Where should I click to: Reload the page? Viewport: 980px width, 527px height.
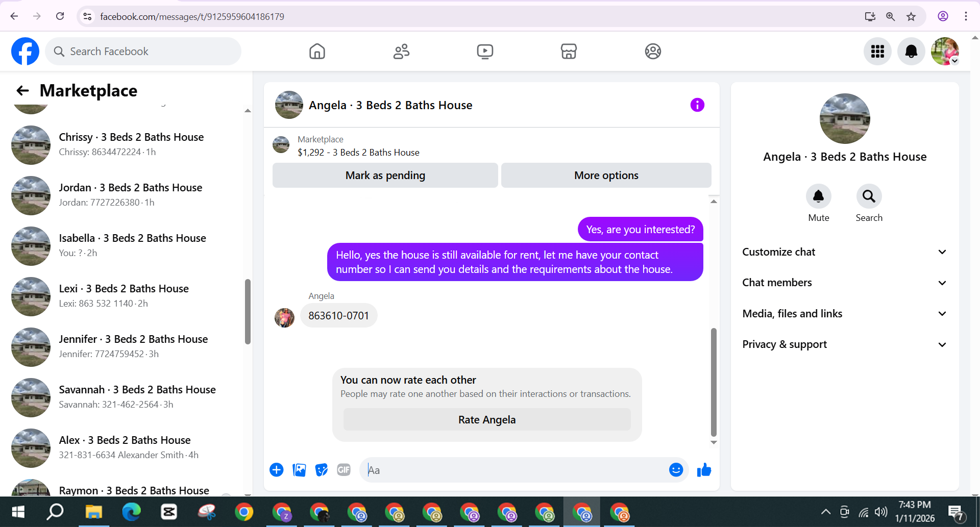click(x=60, y=16)
